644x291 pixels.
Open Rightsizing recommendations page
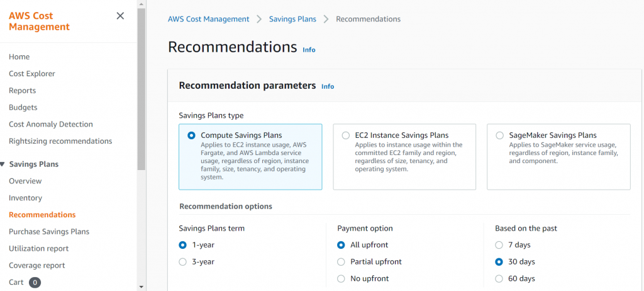[x=60, y=141]
